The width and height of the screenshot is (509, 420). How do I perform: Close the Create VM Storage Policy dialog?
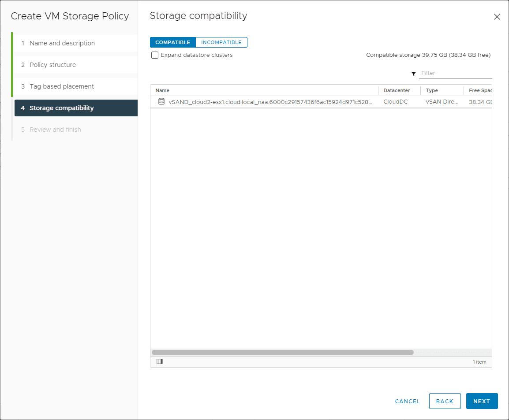(x=497, y=17)
